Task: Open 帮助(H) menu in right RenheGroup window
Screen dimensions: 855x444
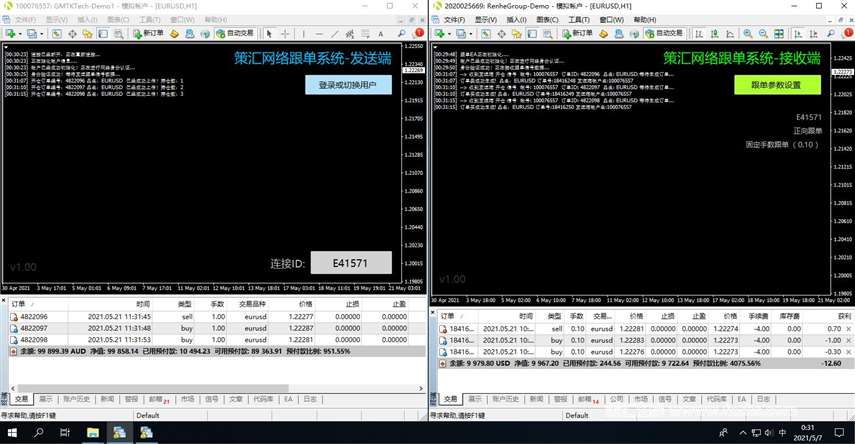Action: (x=645, y=20)
